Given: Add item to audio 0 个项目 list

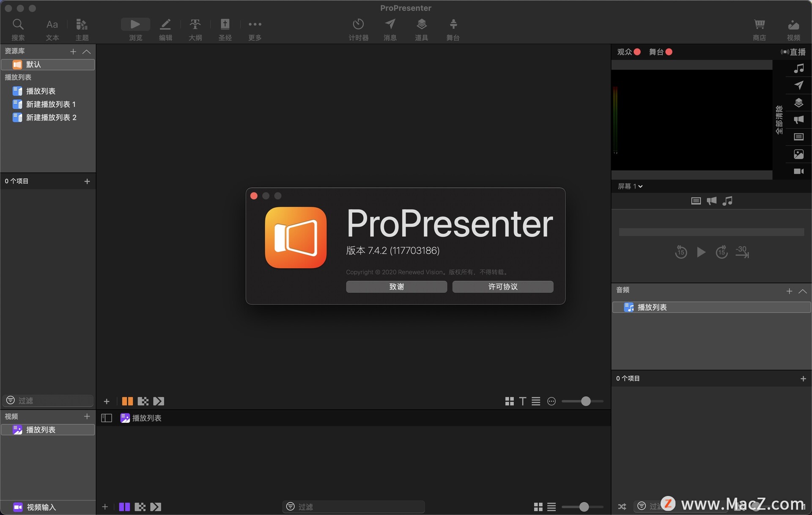Looking at the screenshot, I should [803, 379].
